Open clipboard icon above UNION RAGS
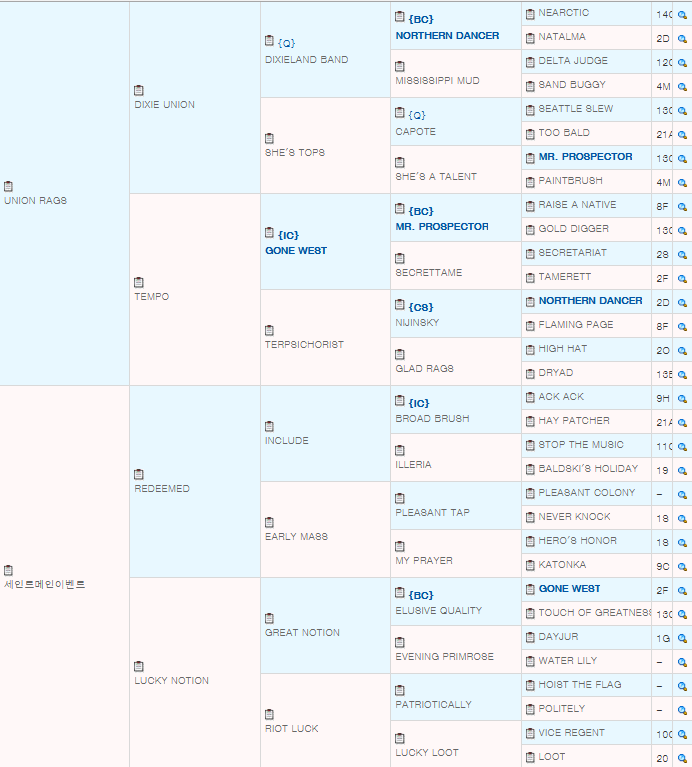 click(8, 186)
